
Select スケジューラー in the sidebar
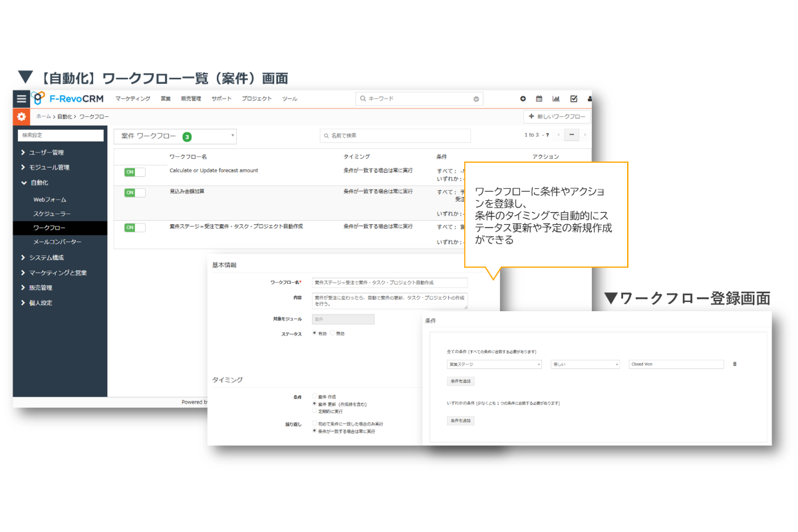(52, 213)
